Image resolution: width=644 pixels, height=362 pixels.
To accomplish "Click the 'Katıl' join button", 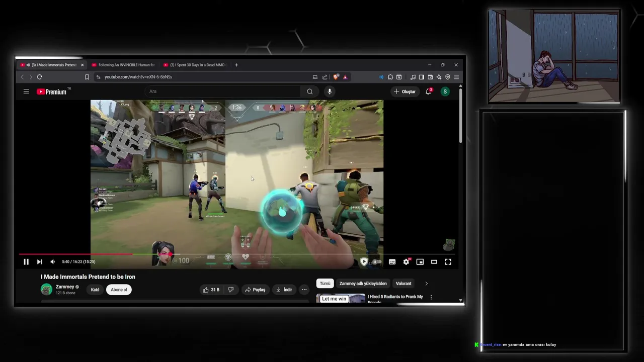I will click(95, 290).
